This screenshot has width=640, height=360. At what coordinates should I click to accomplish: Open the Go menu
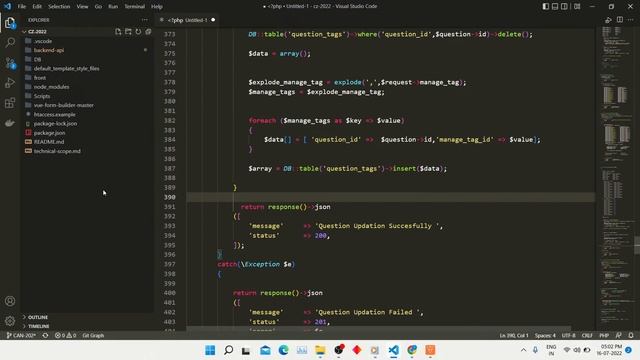[98, 7]
